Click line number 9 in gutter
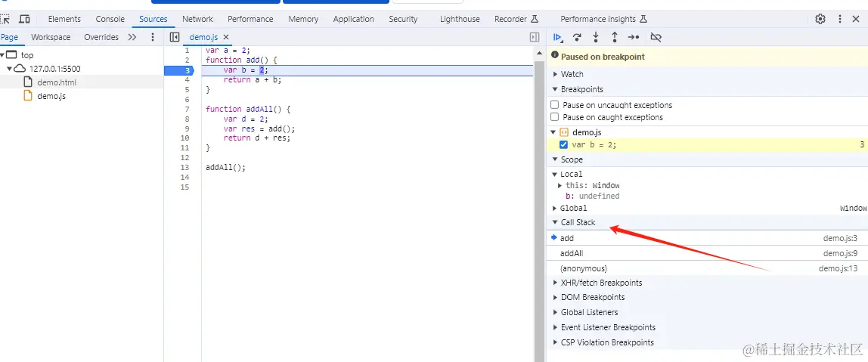The width and height of the screenshot is (868, 362). 187,128
